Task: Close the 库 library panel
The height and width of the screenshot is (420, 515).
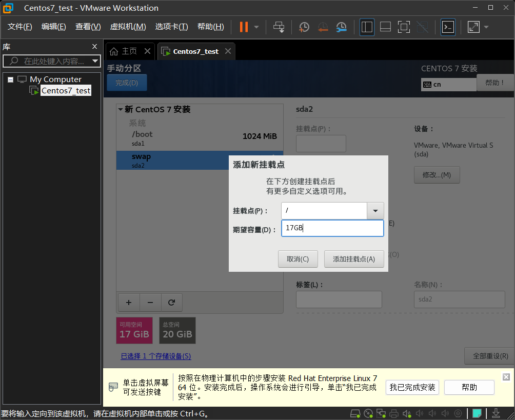Action: [x=94, y=47]
